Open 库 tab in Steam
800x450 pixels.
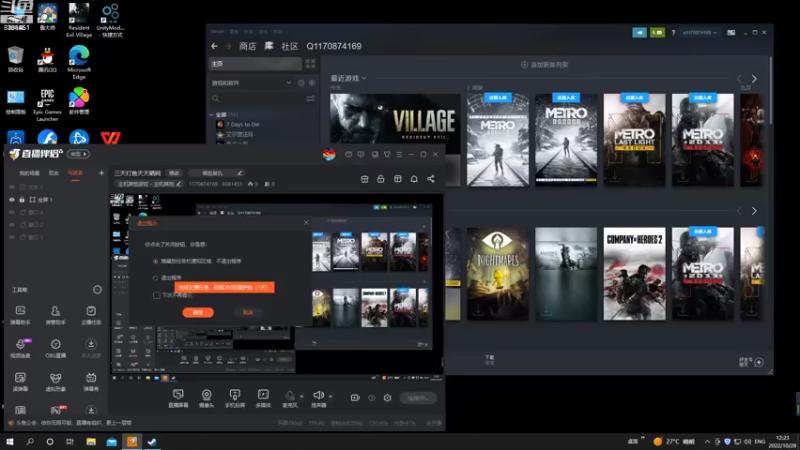269,46
